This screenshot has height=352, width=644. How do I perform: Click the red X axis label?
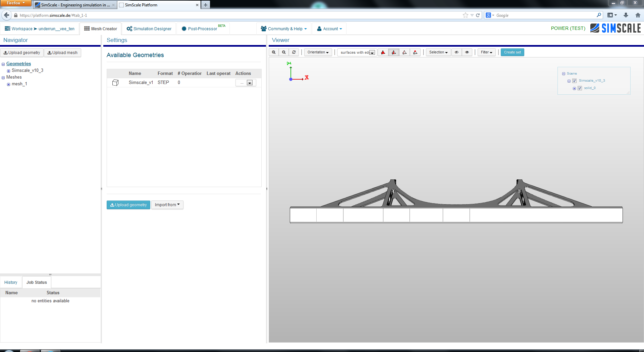[x=307, y=78]
